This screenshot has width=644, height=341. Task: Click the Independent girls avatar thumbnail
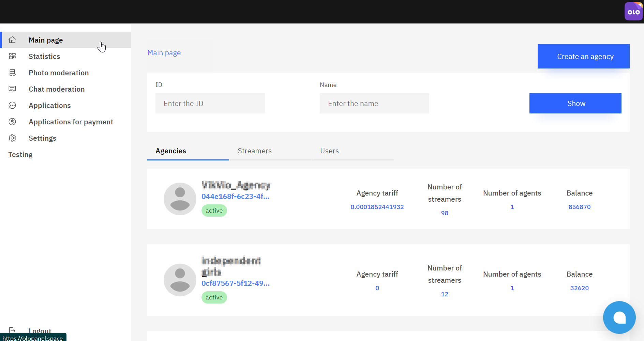point(180,280)
